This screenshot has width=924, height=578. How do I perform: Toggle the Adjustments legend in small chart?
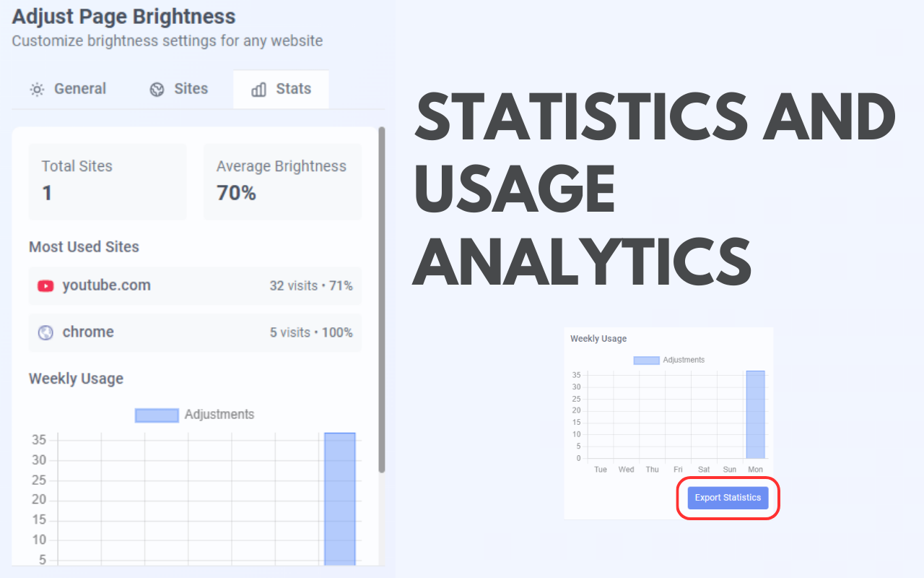click(668, 360)
